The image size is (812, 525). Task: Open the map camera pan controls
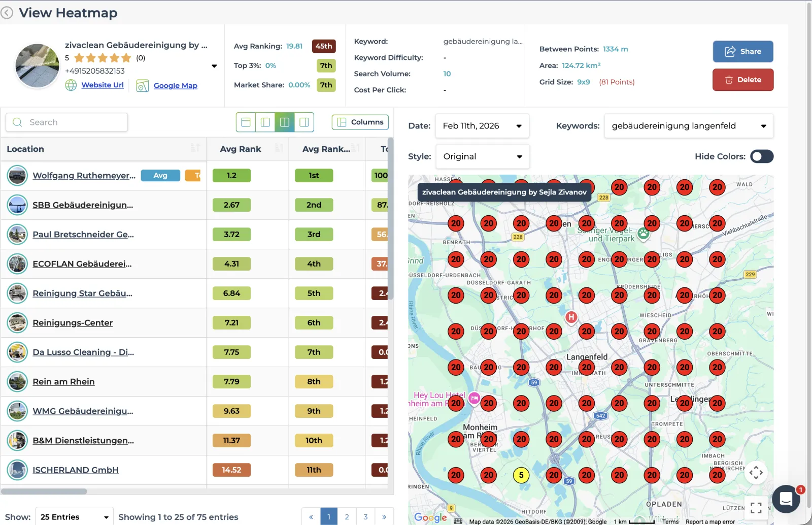tap(756, 473)
